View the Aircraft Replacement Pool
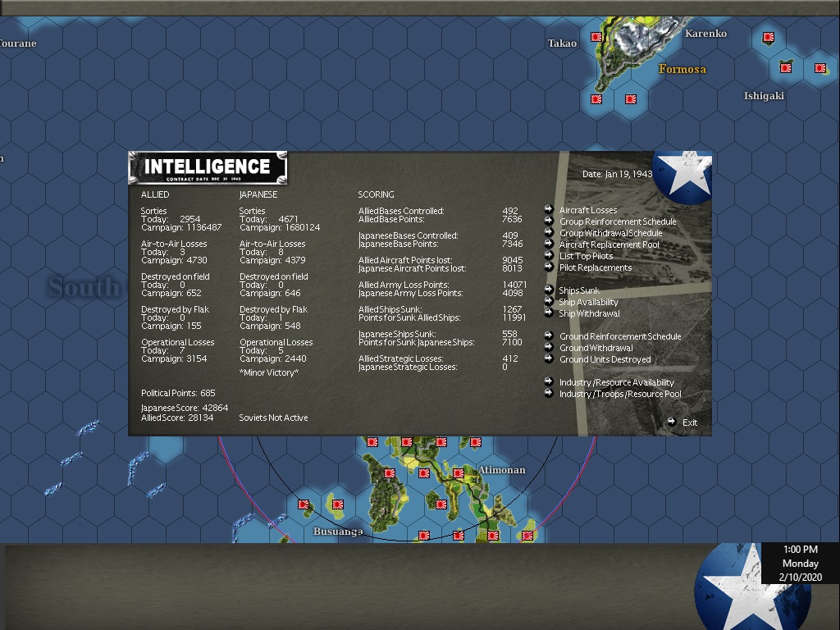Viewport: 840px width, 630px height. coord(609,244)
